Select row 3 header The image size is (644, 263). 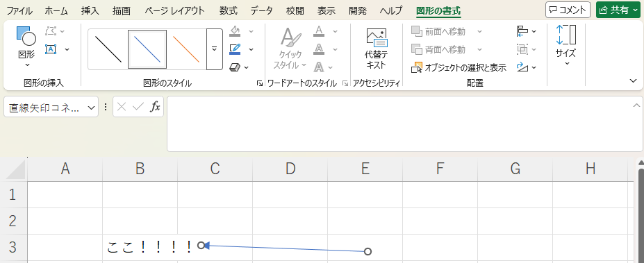point(13,248)
